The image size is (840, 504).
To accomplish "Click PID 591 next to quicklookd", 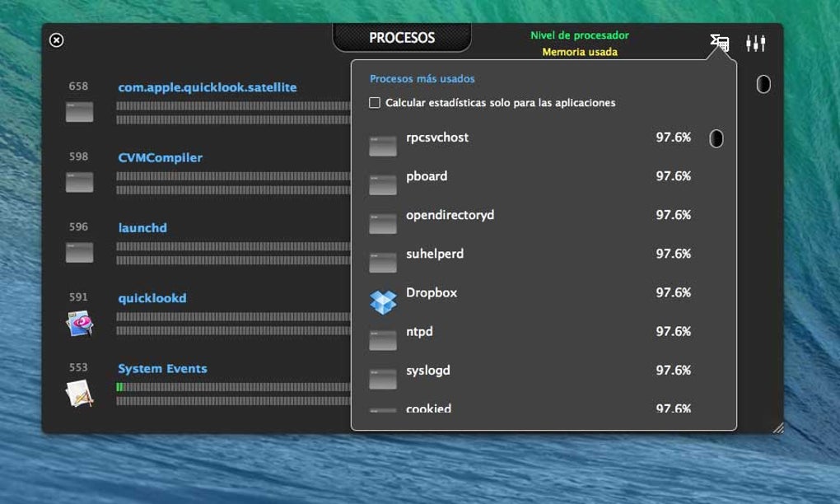I will coord(78,296).
